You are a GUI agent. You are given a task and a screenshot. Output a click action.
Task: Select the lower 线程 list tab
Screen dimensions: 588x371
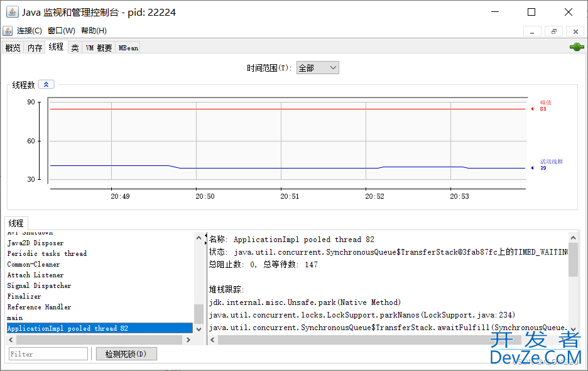[16, 223]
